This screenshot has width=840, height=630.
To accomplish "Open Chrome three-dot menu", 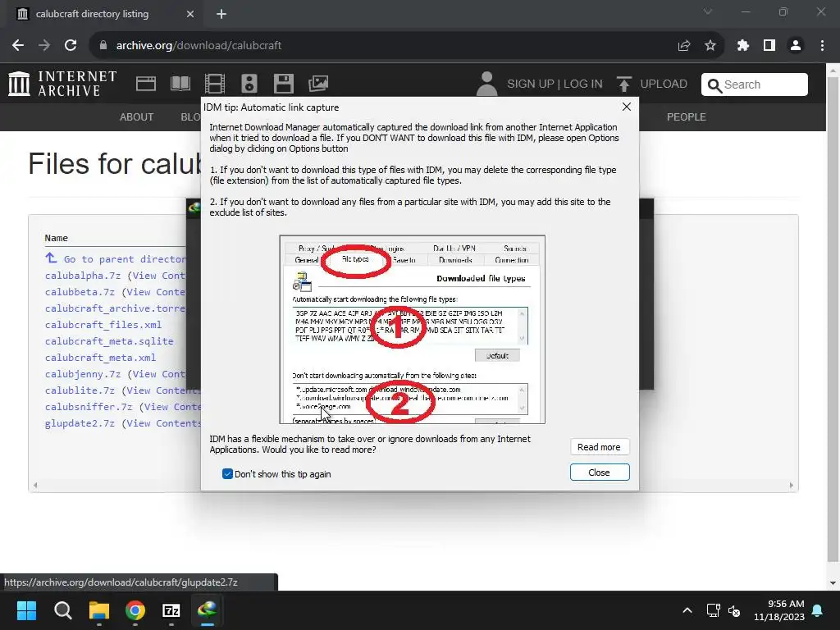I will 822,46.
